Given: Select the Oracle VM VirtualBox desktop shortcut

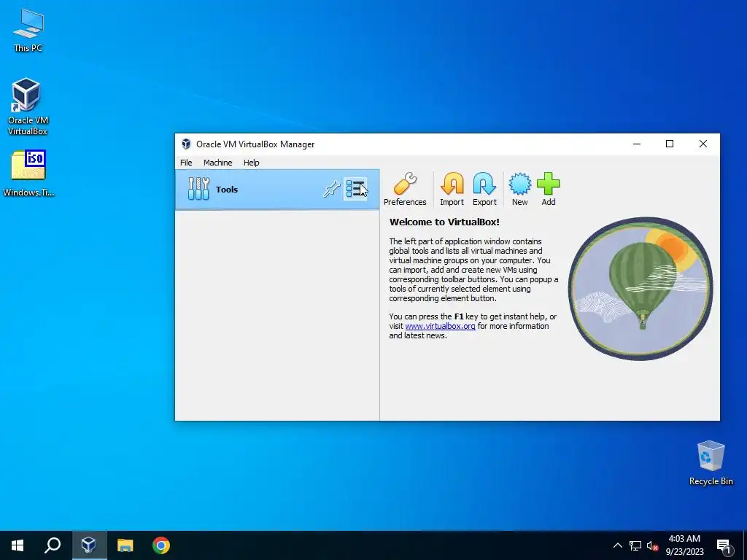Looking at the screenshot, I should pyautogui.click(x=28, y=106).
